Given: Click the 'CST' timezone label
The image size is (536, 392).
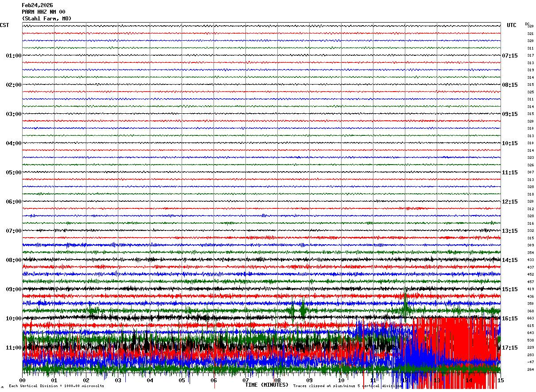Looking at the screenshot, I should tap(4, 25).
